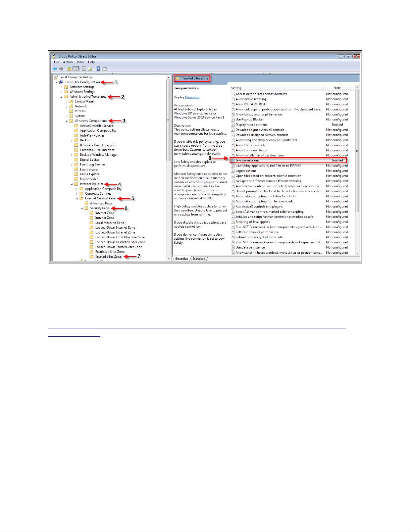Click the Game Explorer folder icon
The width and height of the screenshot is (411, 532).
(76, 174)
